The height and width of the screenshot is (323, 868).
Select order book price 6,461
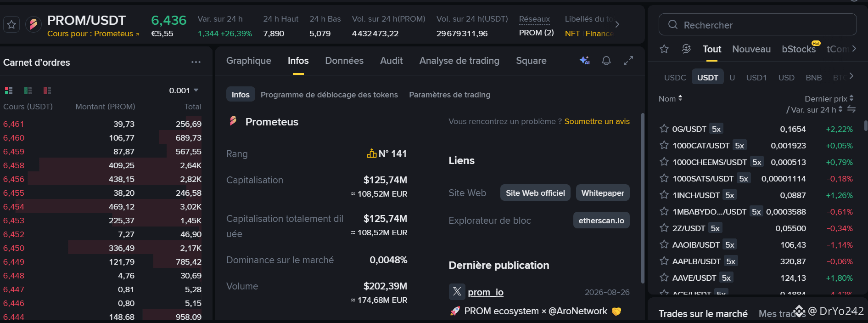pyautogui.click(x=13, y=124)
